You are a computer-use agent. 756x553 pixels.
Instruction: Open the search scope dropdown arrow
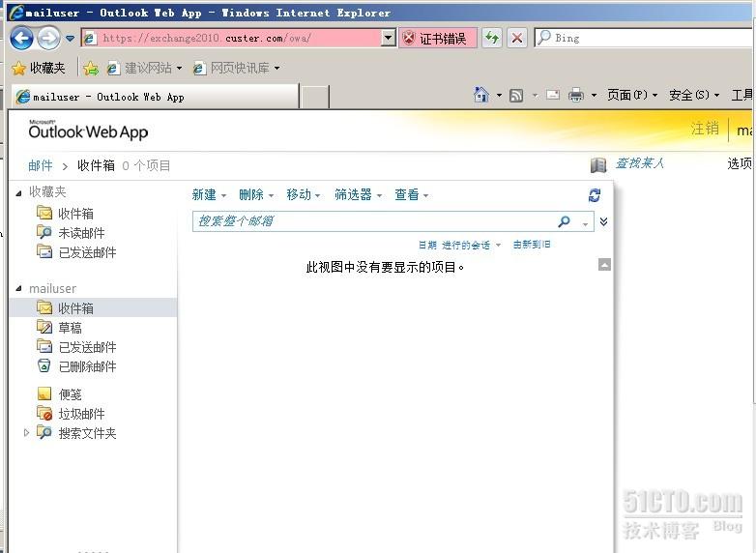click(585, 223)
